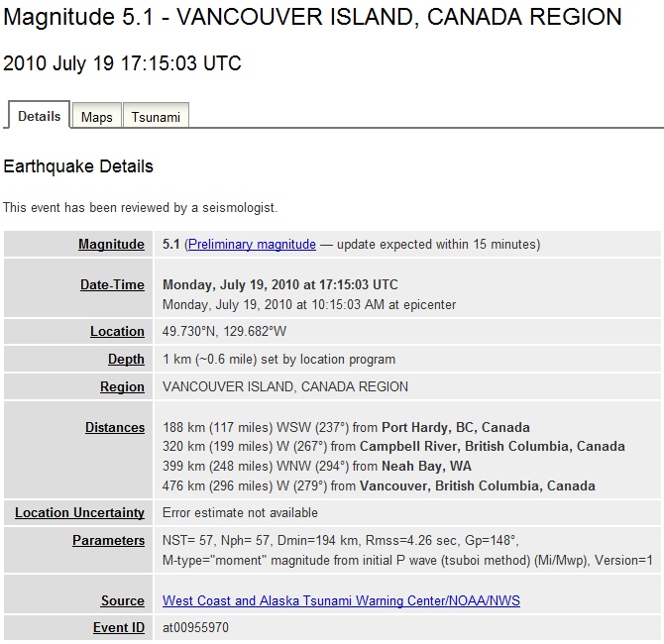
Task: Click the Location Uncertainty label link
Action: coord(79,513)
